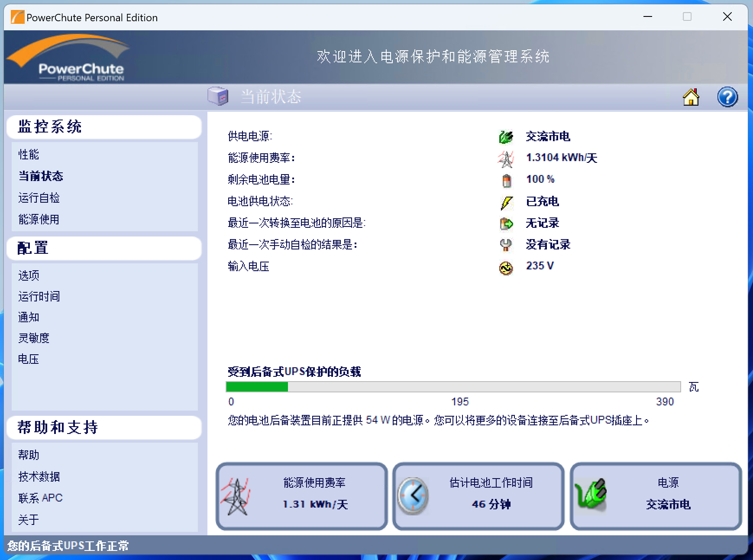753x560 pixels.
Task: Open the home page icon
Action: click(x=691, y=97)
